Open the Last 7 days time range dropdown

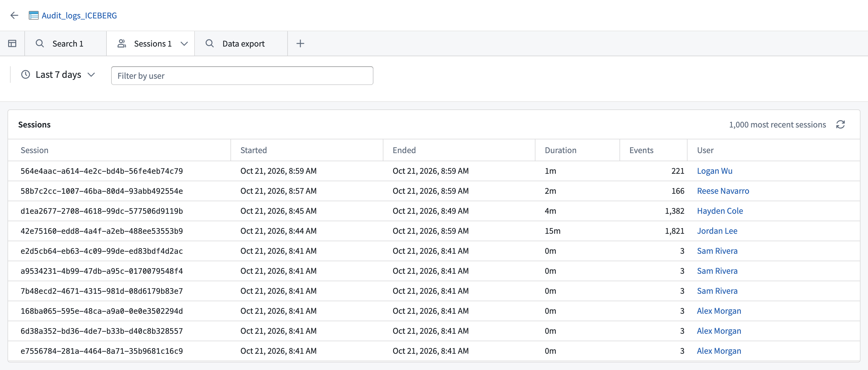pos(58,75)
